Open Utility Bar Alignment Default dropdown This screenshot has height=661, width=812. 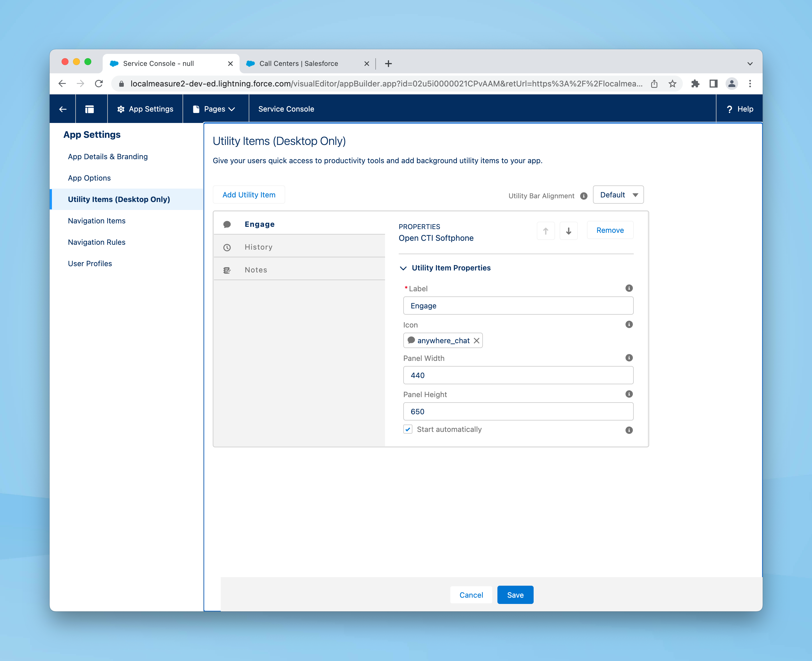618,195
